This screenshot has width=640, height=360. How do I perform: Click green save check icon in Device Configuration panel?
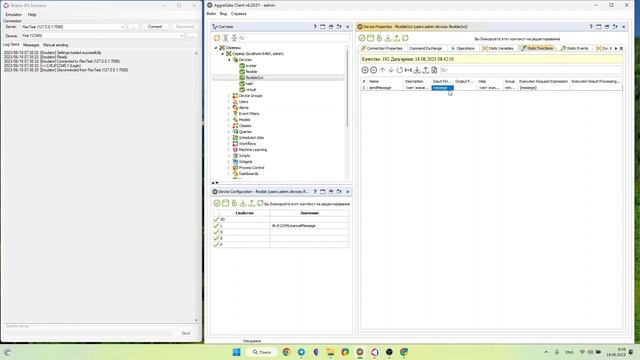[x=217, y=203]
